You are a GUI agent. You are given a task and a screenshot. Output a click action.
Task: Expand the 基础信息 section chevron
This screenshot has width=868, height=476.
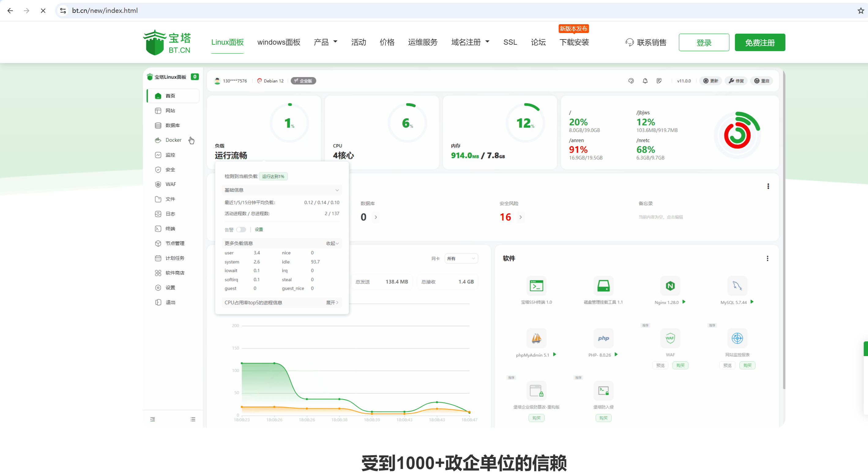point(337,190)
